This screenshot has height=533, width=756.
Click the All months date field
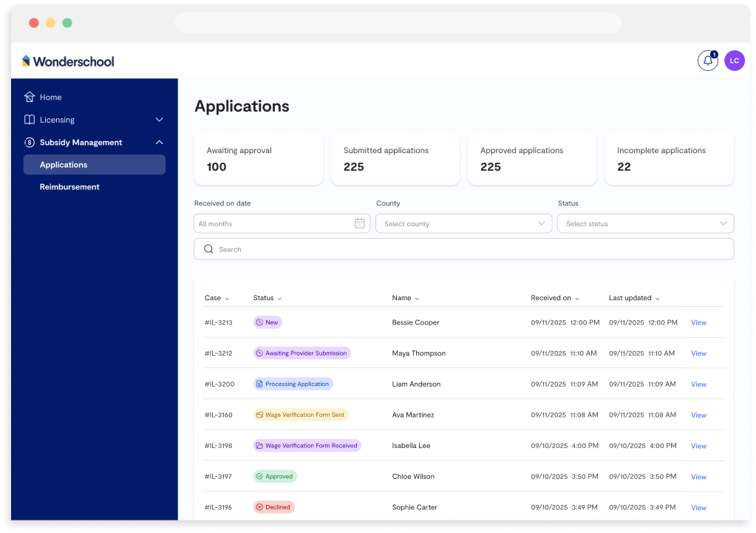pos(282,223)
